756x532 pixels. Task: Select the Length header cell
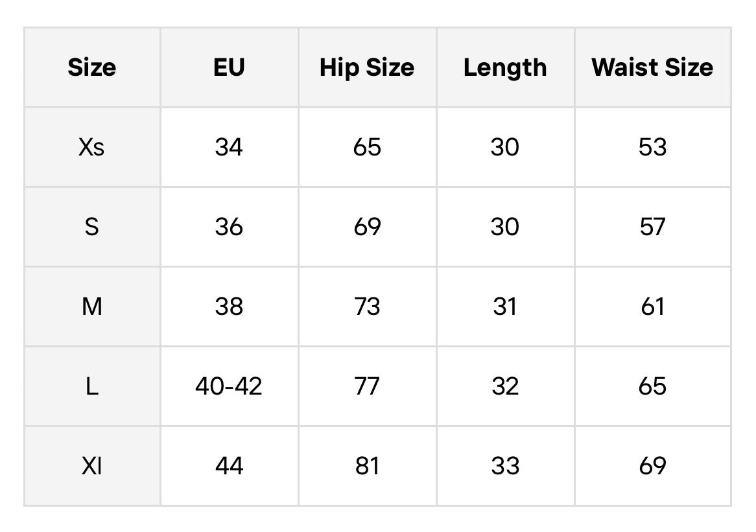pyautogui.click(x=505, y=67)
